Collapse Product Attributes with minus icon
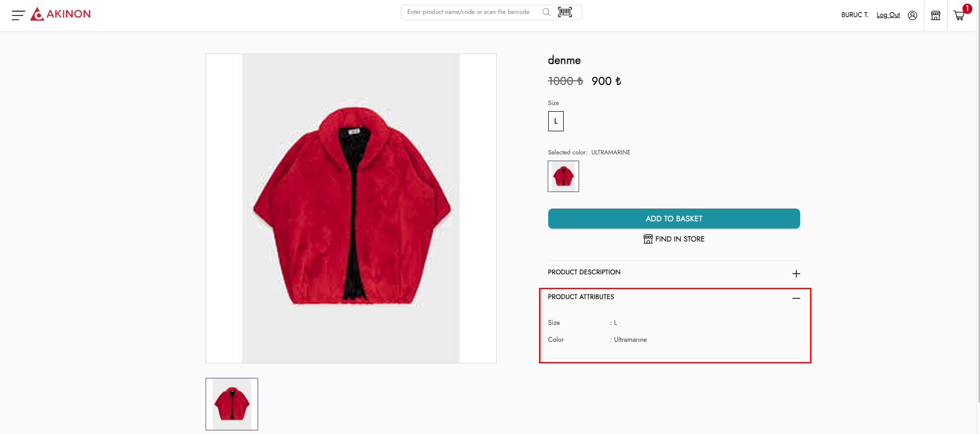 tap(796, 298)
